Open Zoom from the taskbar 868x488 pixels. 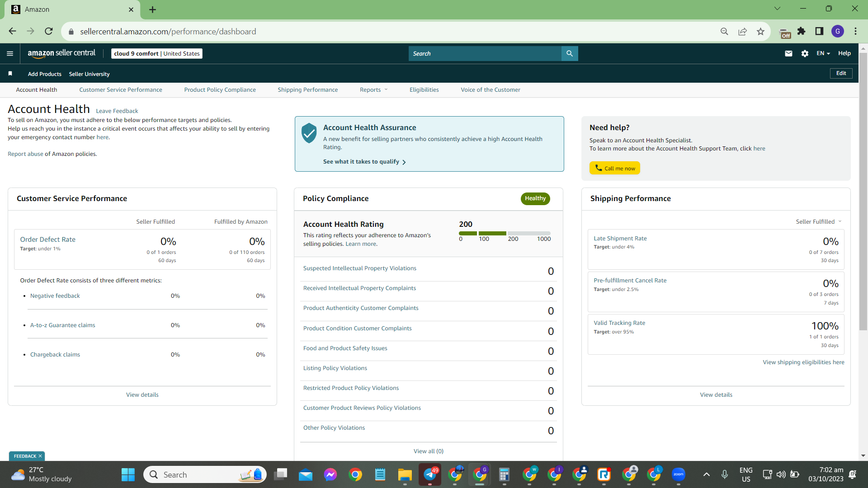(x=679, y=474)
